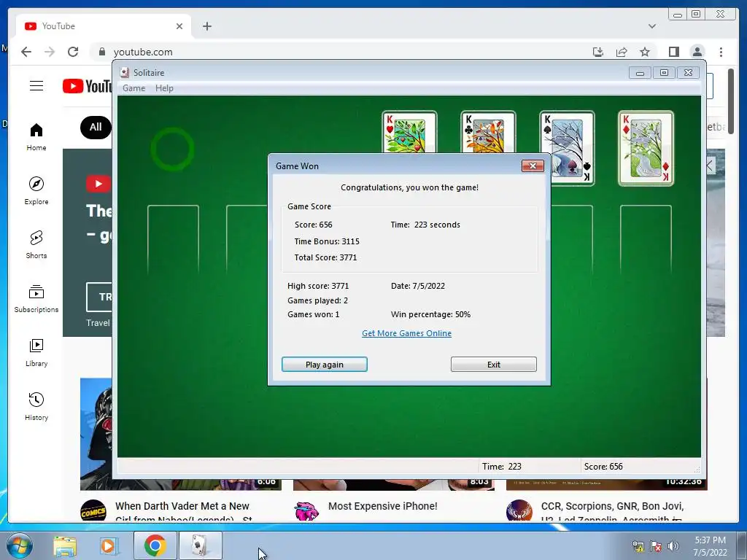Select the YouTube browser tab
Viewport: 747px width, 560px height.
pos(104,26)
